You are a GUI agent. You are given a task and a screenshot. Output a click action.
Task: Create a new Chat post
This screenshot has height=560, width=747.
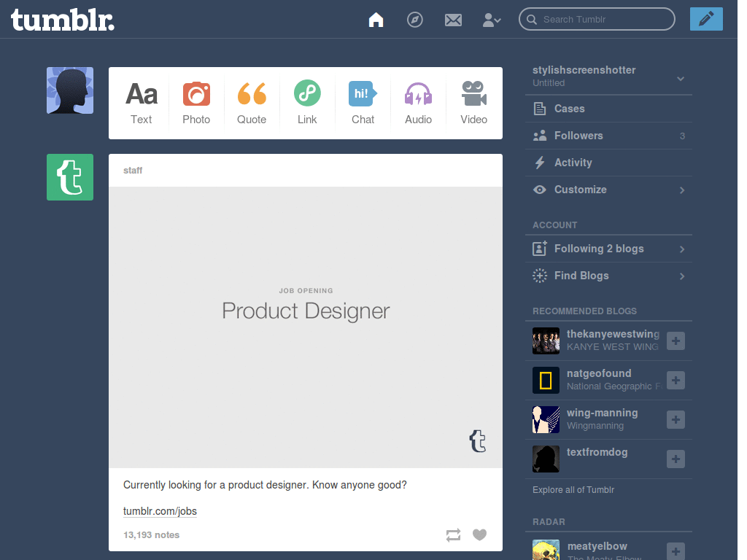[363, 103]
